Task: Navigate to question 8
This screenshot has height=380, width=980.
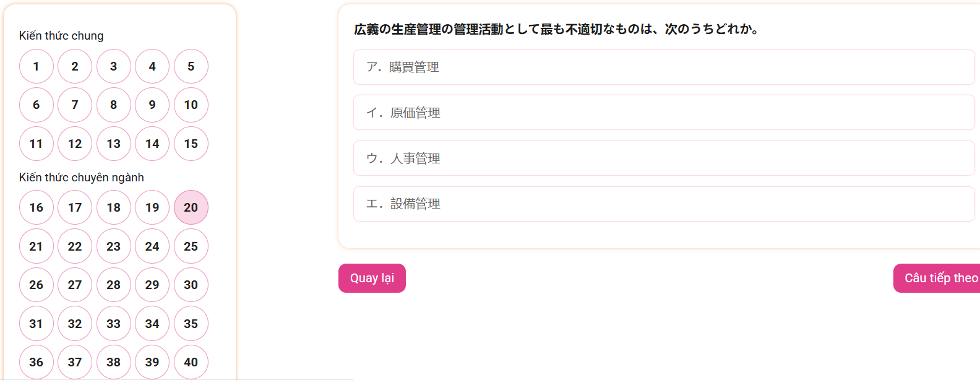Action: (x=114, y=105)
